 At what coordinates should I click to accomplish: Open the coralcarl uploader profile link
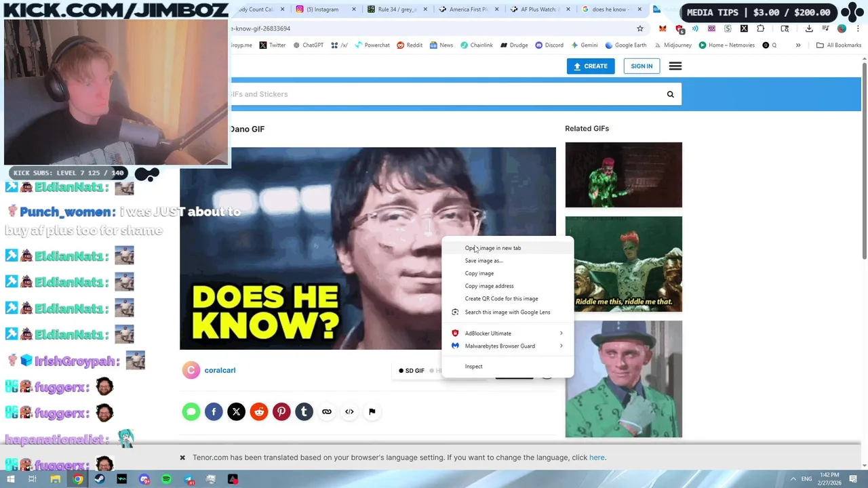pos(220,370)
